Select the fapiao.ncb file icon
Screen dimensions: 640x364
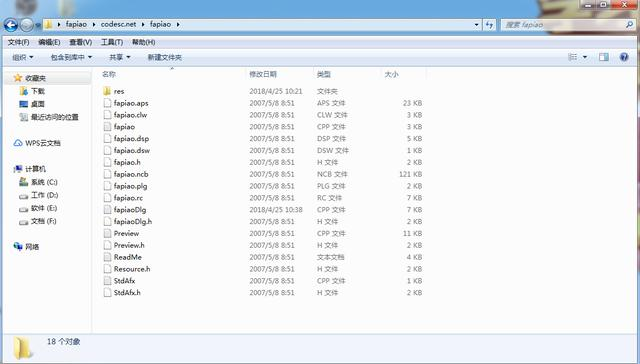point(107,174)
